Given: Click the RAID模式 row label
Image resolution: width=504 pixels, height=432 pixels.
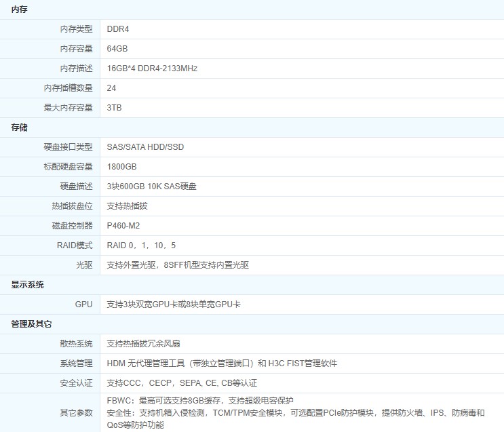Looking at the screenshot, I should coord(73,246).
